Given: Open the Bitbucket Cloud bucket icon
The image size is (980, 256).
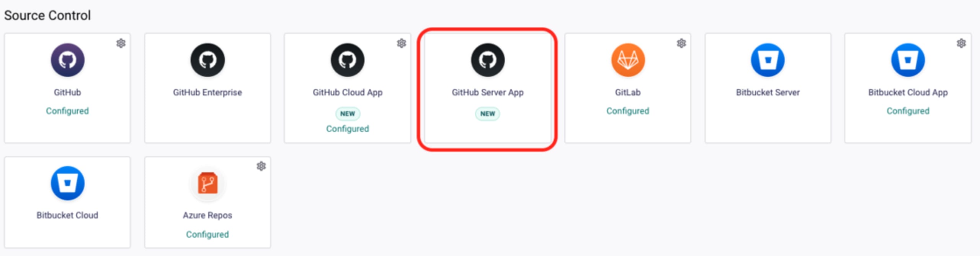Looking at the screenshot, I should point(67,183).
